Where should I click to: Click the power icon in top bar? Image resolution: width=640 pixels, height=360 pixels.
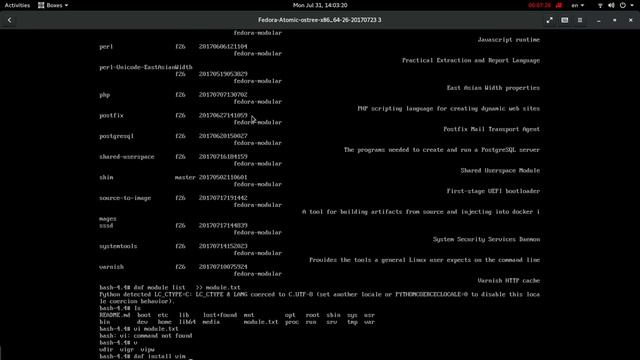[x=622, y=5]
